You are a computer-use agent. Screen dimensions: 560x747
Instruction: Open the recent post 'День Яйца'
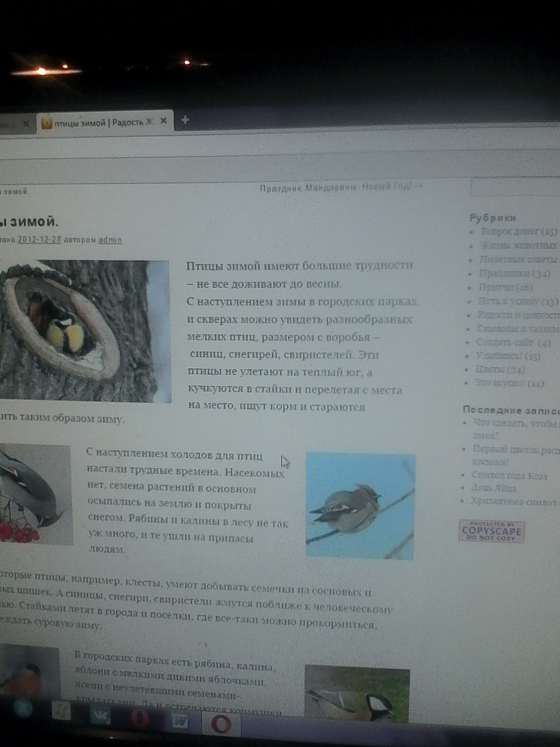click(x=494, y=488)
